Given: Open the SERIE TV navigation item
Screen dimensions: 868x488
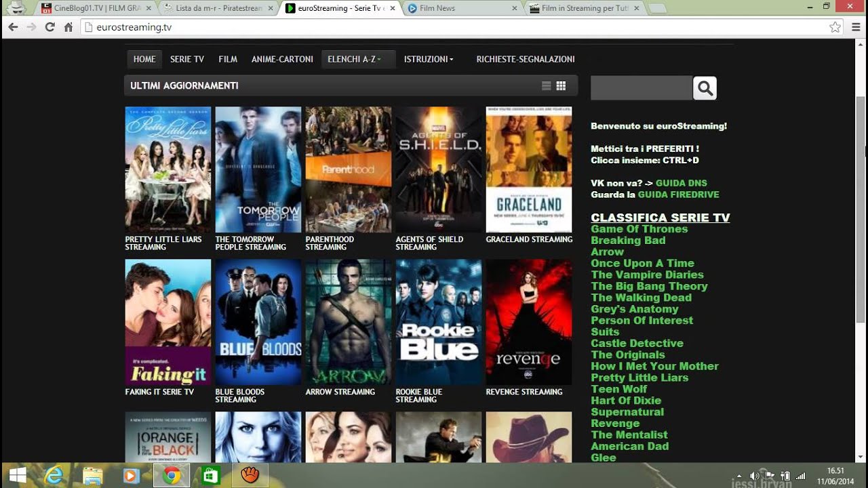Looking at the screenshot, I should tap(187, 59).
